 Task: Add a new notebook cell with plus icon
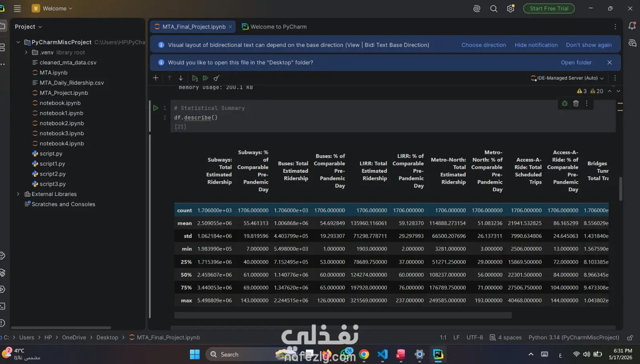point(156,78)
